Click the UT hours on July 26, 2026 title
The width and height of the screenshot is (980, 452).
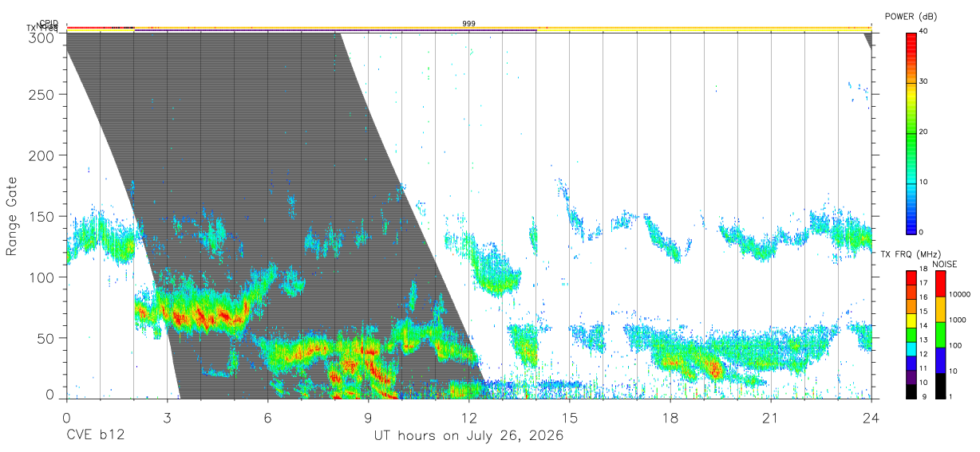click(x=468, y=435)
